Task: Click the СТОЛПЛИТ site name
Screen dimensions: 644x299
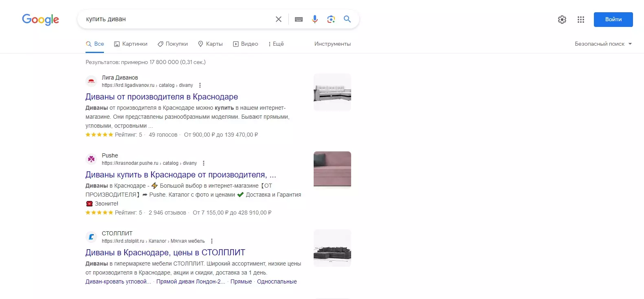Action: click(x=117, y=233)
